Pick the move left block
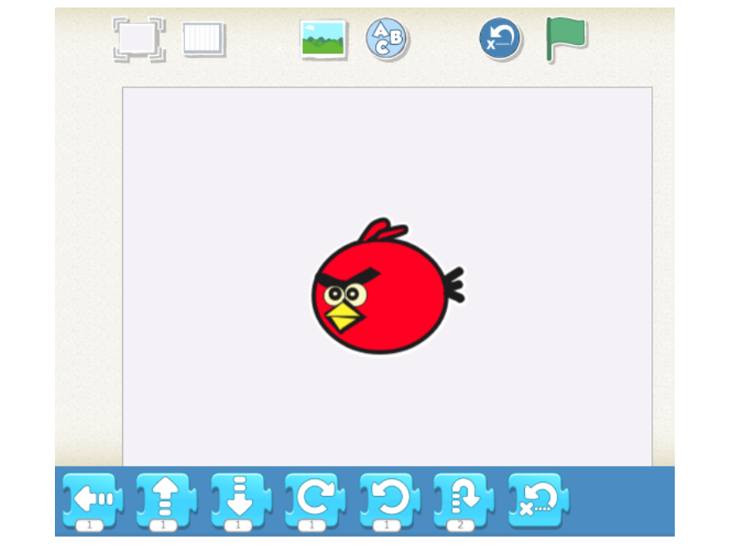This screenshot has width=743, height=560. tap(93, 500)
